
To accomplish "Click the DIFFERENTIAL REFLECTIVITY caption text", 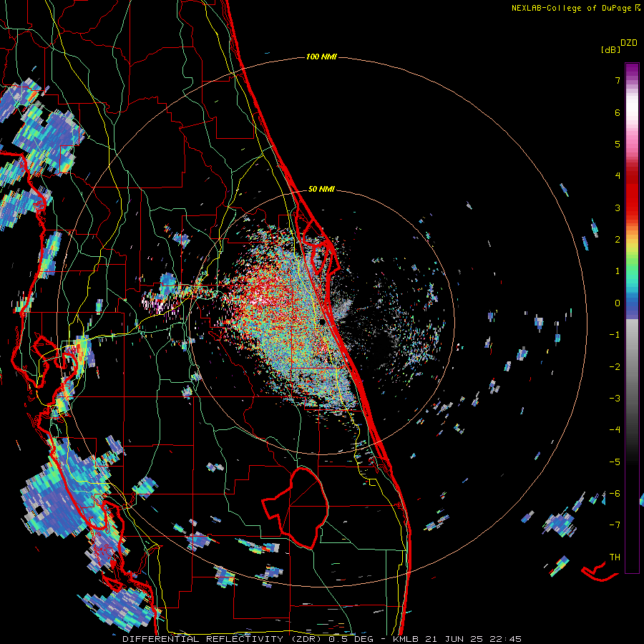I will pyautogui.click(x=203, y=639).
